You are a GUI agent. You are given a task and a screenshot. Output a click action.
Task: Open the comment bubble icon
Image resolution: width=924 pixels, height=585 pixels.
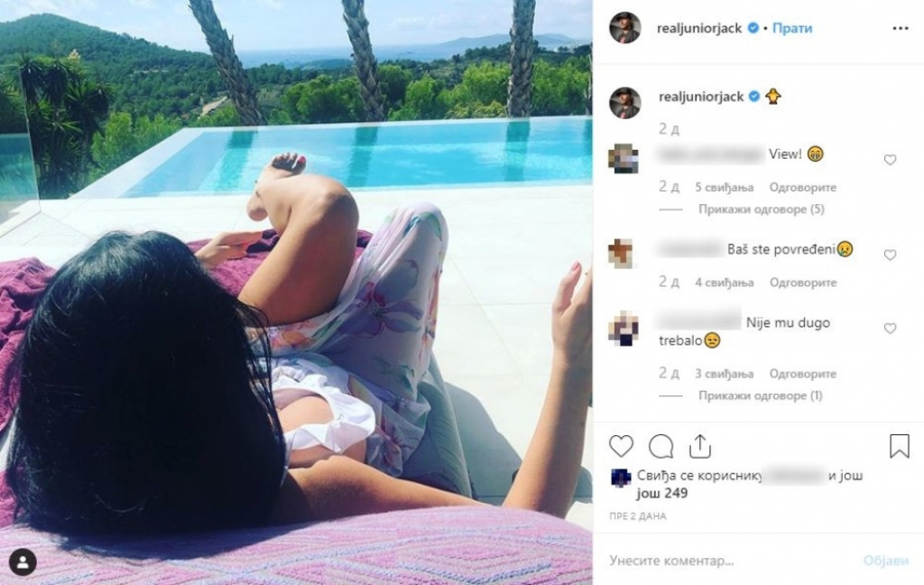pos(661,446)
